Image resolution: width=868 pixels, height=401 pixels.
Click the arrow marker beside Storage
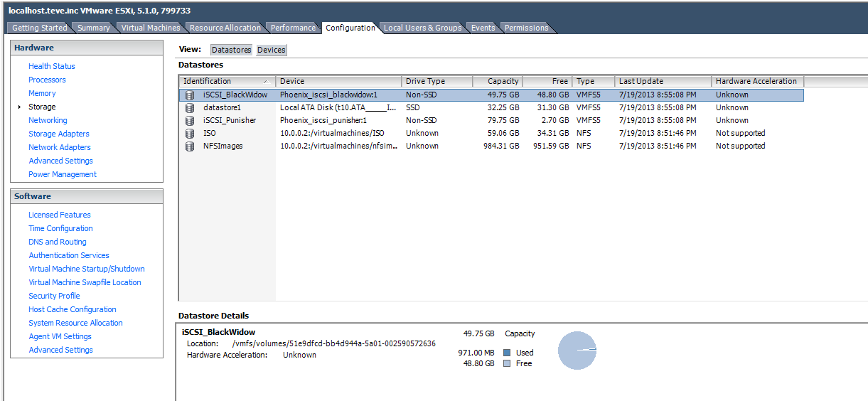(x=19, y=107)
